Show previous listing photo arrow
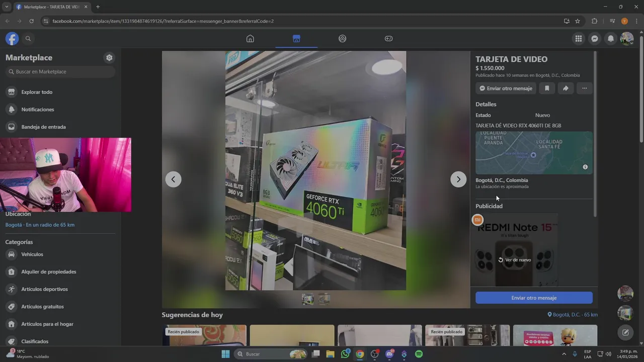 pos(173,179)
